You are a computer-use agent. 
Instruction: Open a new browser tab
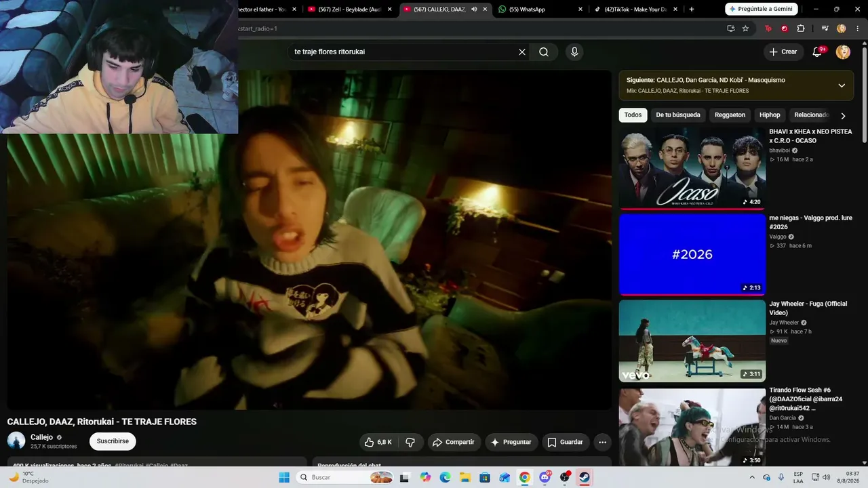pos(692,9)
